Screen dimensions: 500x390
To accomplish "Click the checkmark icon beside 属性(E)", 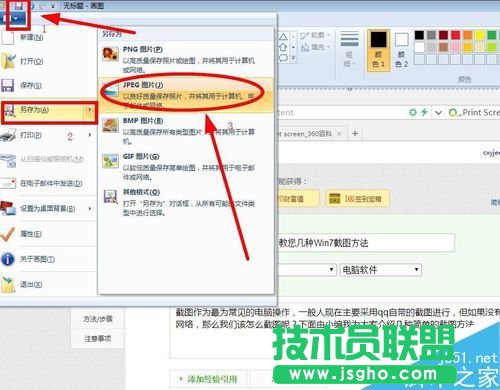I will click(x=7, y=234).
